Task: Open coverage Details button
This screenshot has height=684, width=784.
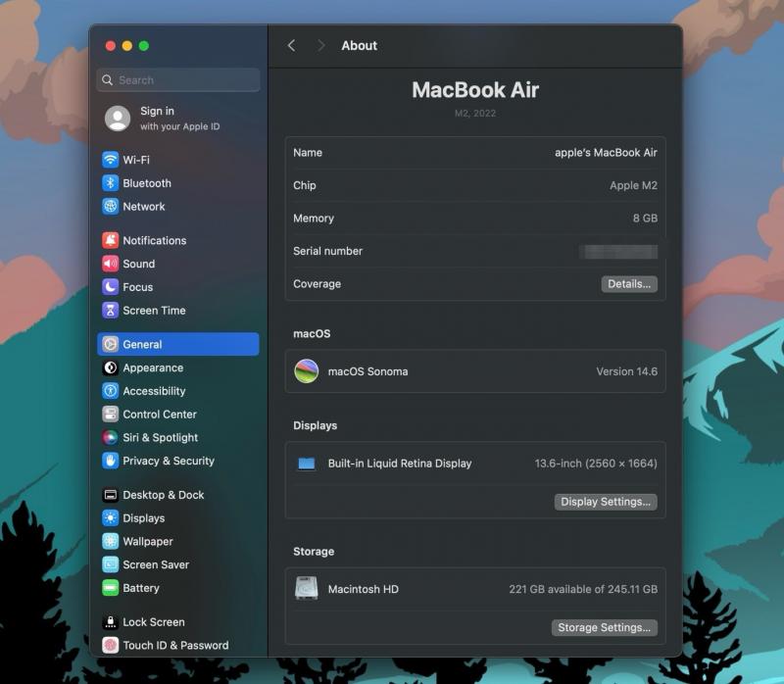Action: 629,284
